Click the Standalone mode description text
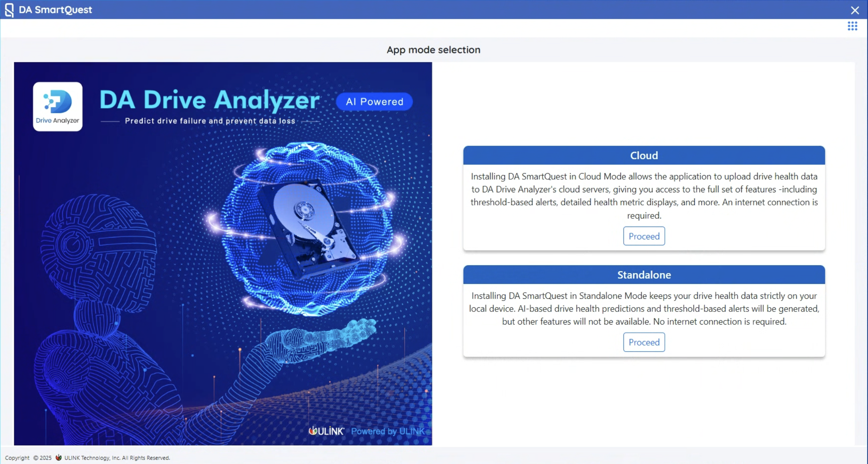 click(x=644, y=309)
